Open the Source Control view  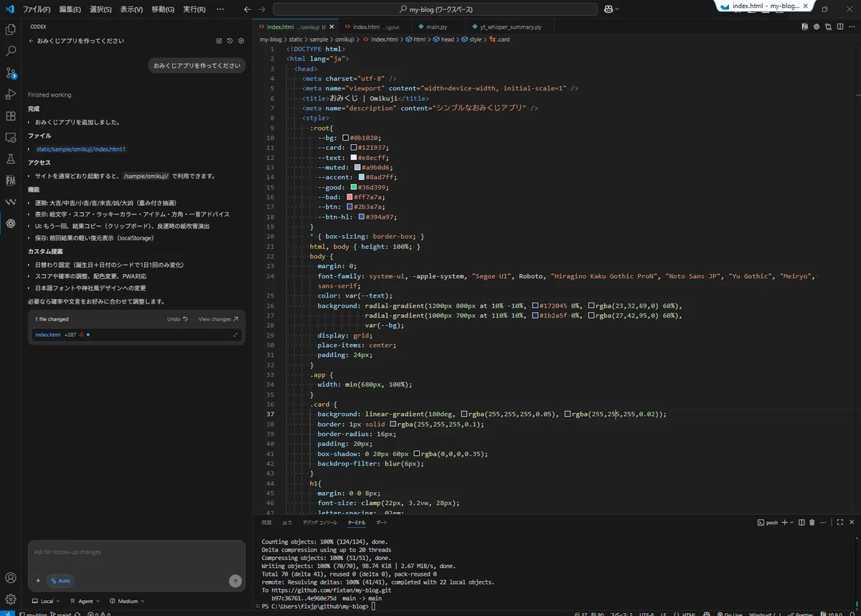click(x=11, y=72)
